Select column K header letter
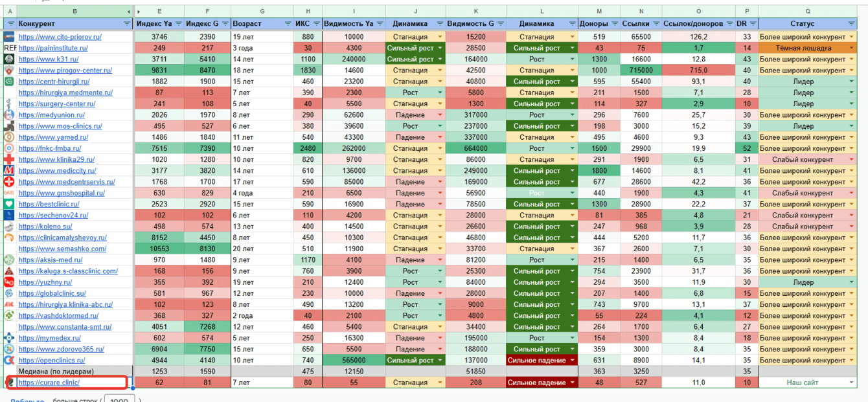The height and width of the screenshot is (402, 868). 475,12
